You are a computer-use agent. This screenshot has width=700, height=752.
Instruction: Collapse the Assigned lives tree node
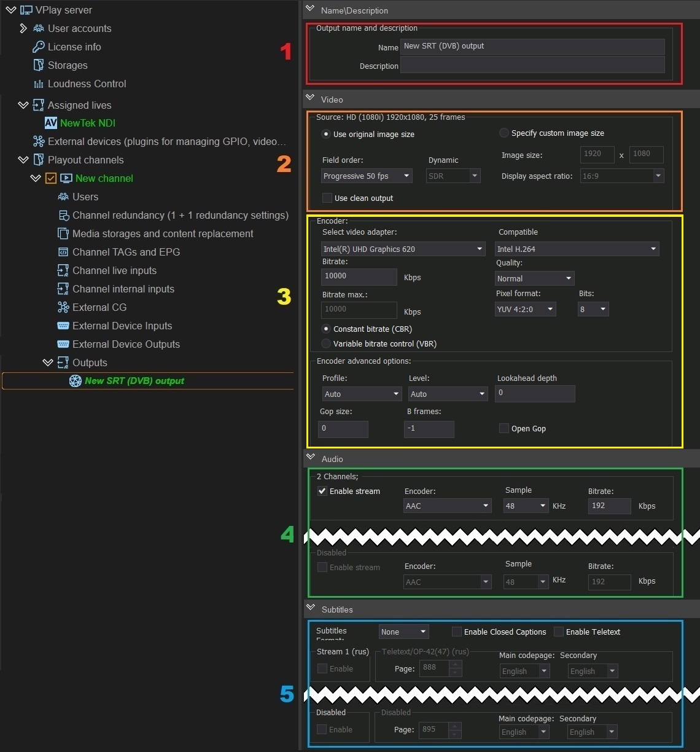[23, 105]
